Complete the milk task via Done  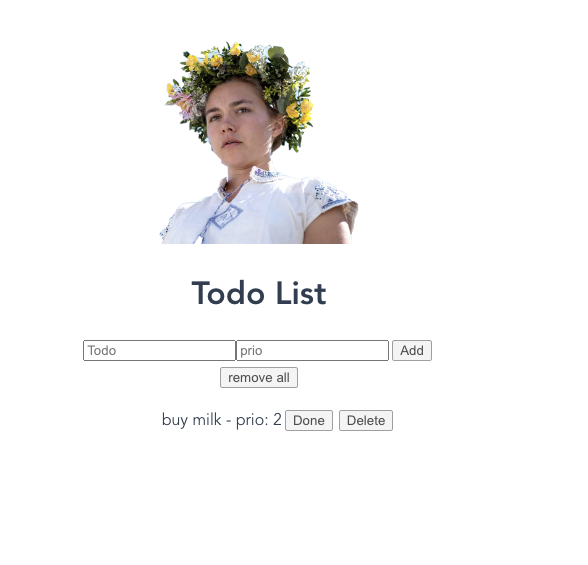(309, 420)
